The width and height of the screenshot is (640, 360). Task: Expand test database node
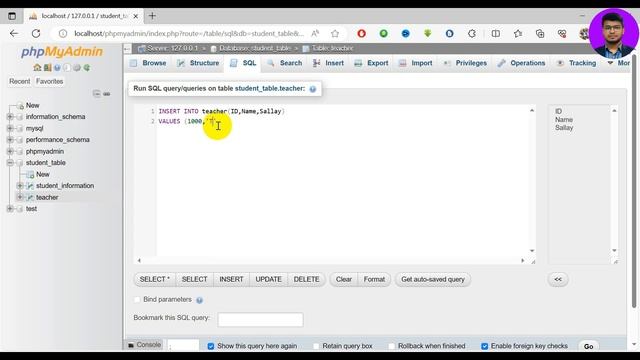10,209
